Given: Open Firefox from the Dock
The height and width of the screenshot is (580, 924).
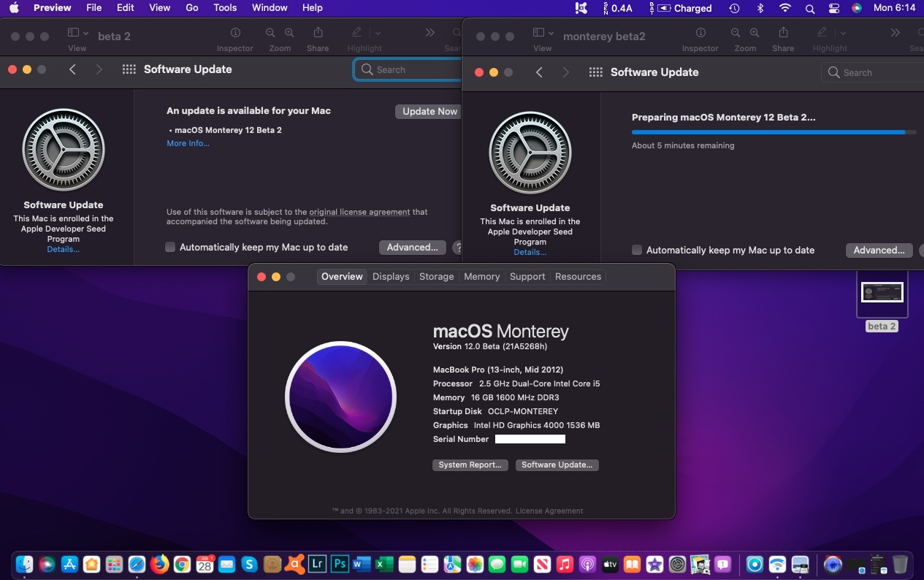Looking at the screenshot, I should [x=159, y=564].
